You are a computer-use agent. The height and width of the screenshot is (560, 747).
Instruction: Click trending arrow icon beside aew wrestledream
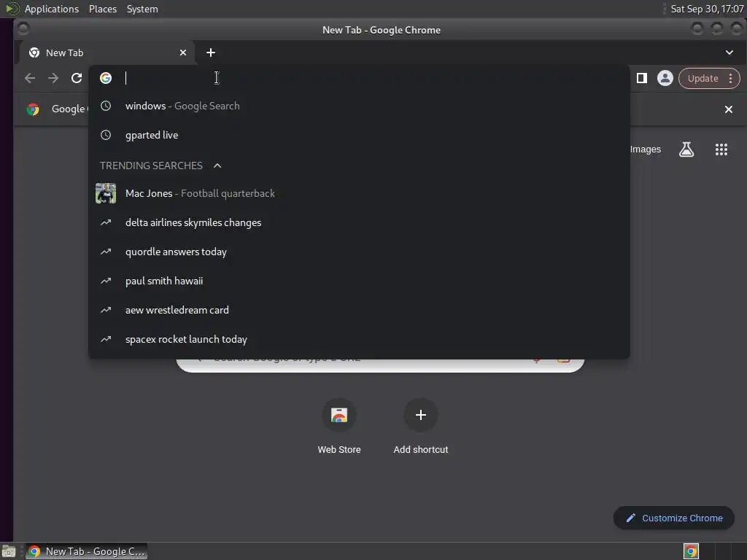coord(106,310)
